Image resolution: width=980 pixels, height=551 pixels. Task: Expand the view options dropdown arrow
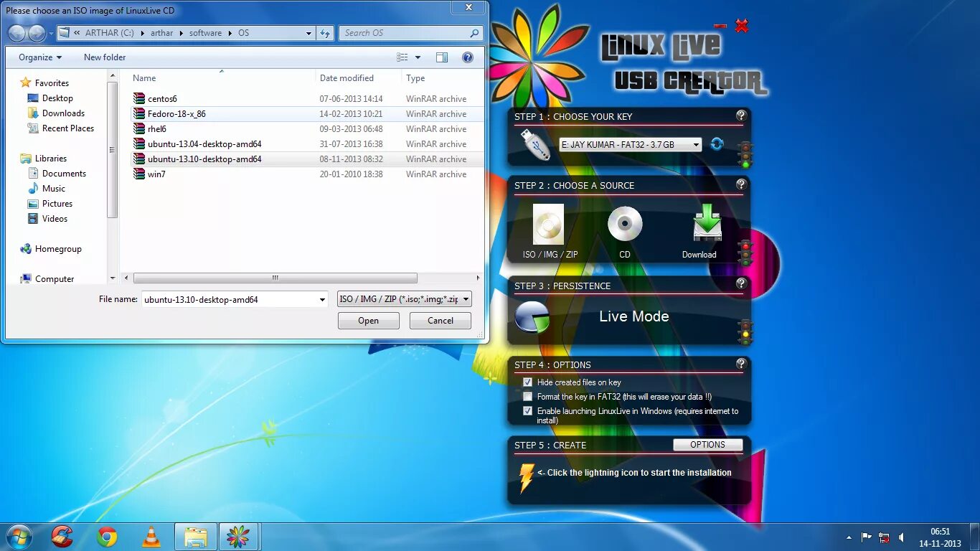[418, 57]
